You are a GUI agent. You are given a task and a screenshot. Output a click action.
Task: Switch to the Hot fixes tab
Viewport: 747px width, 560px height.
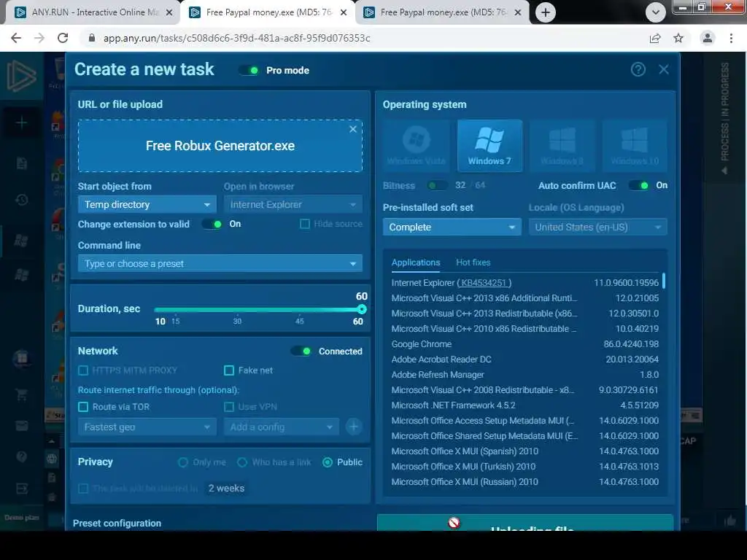coord(473,262)
